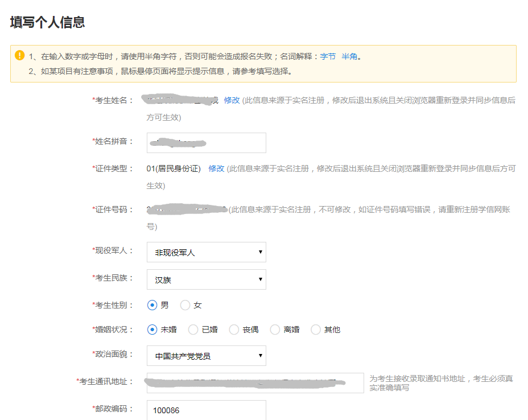Viewport: 528px width, 420px height.
Task: Click the 汉族 dropdown arrow icon
Action: coord(259,279)
